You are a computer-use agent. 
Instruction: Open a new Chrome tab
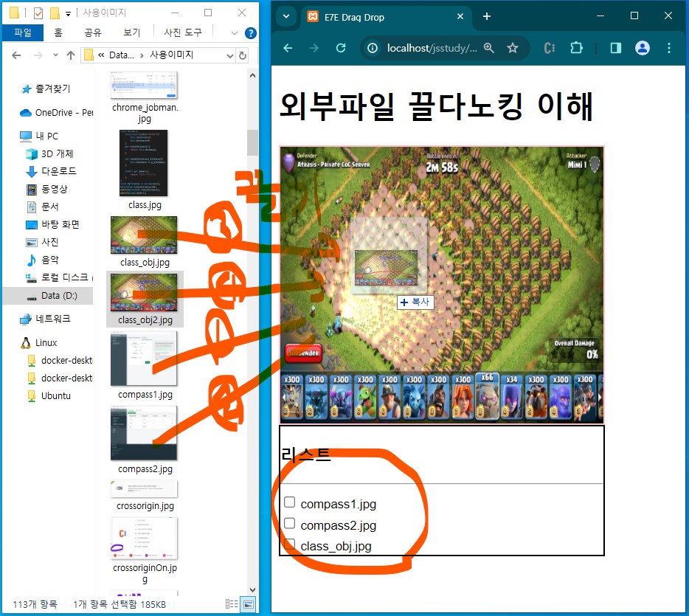tap(486, 17)
